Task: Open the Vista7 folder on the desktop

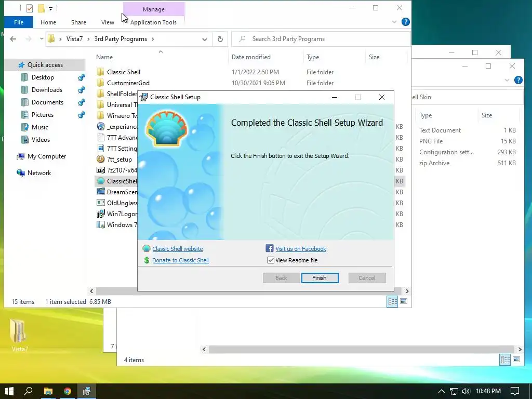Action: [x=19, y=334]
